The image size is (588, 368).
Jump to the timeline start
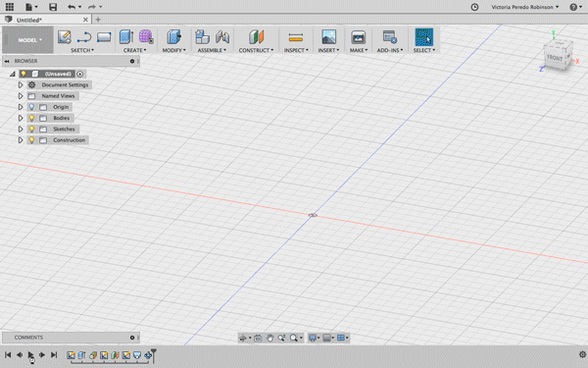[8, 354]
